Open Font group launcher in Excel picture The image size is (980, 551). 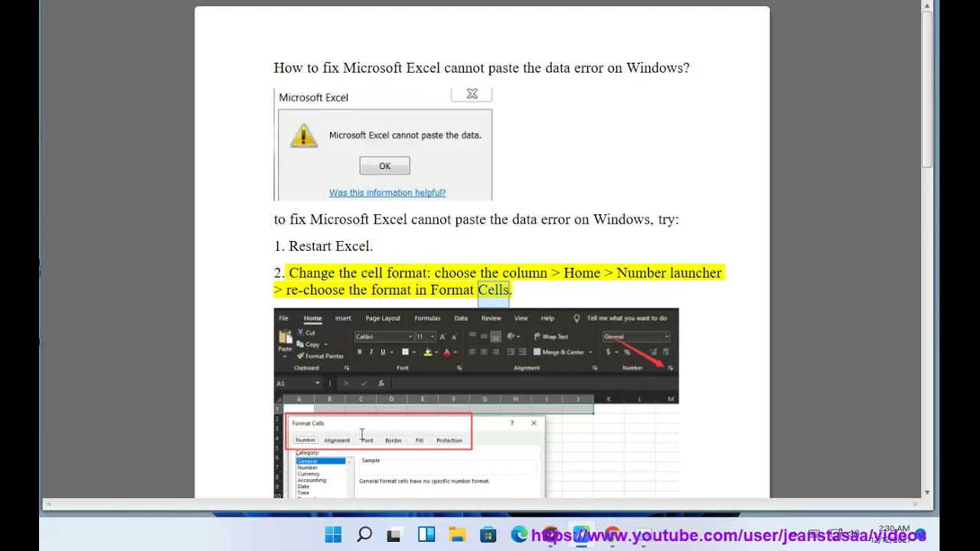click(x=459, y=368)
